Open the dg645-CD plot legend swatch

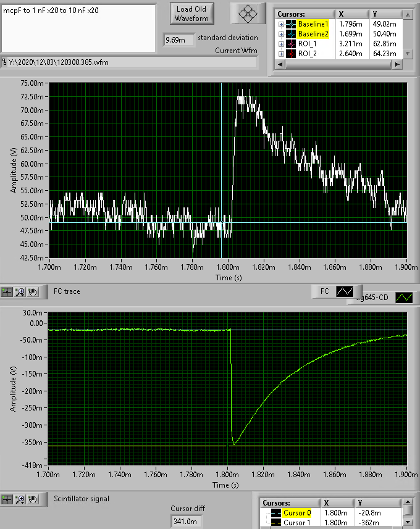pos(405,298)
